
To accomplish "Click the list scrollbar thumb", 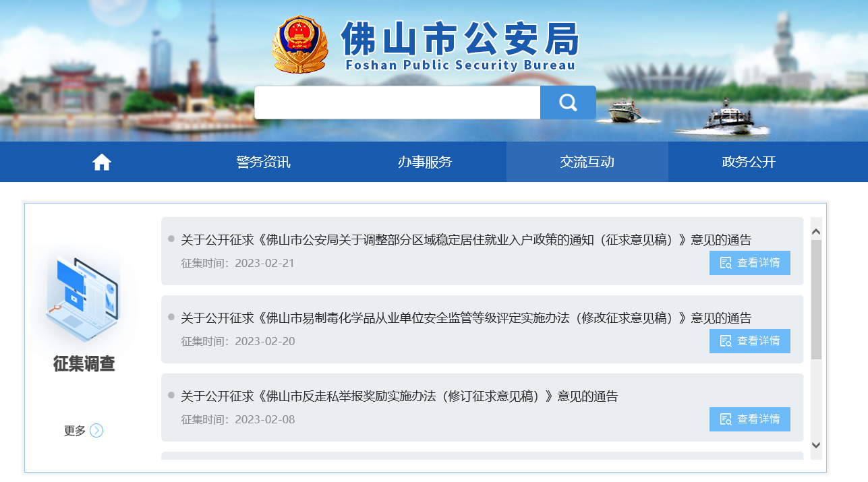I will 816,300.
